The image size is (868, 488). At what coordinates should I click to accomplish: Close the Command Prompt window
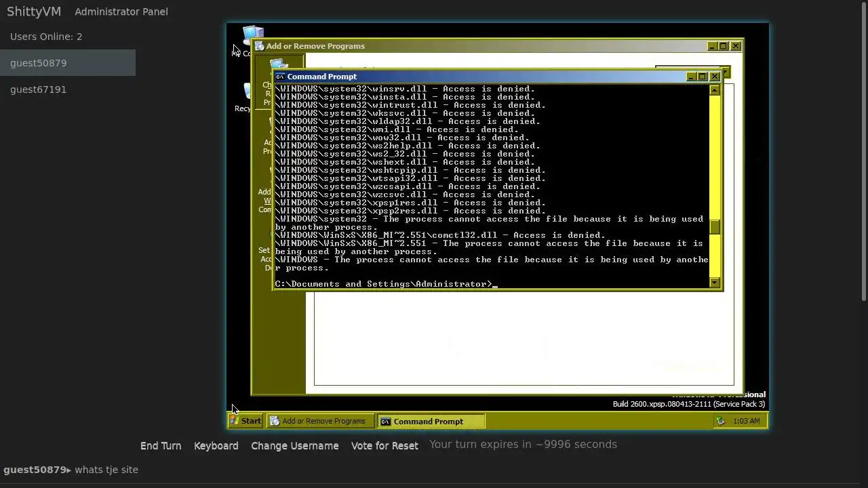point(714,77)
